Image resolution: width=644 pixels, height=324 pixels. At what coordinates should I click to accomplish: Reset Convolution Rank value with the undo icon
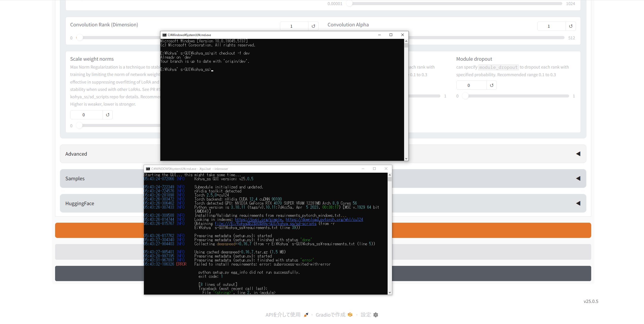(x=313, y=26)
